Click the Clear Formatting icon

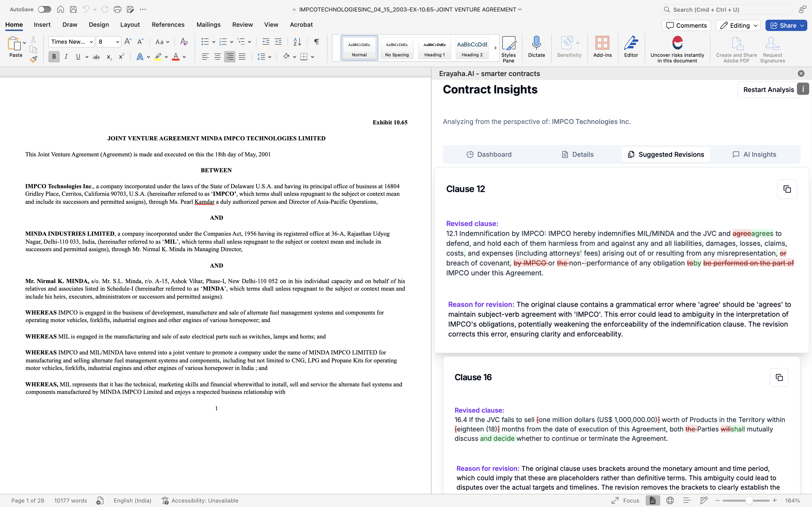(183, 42)
